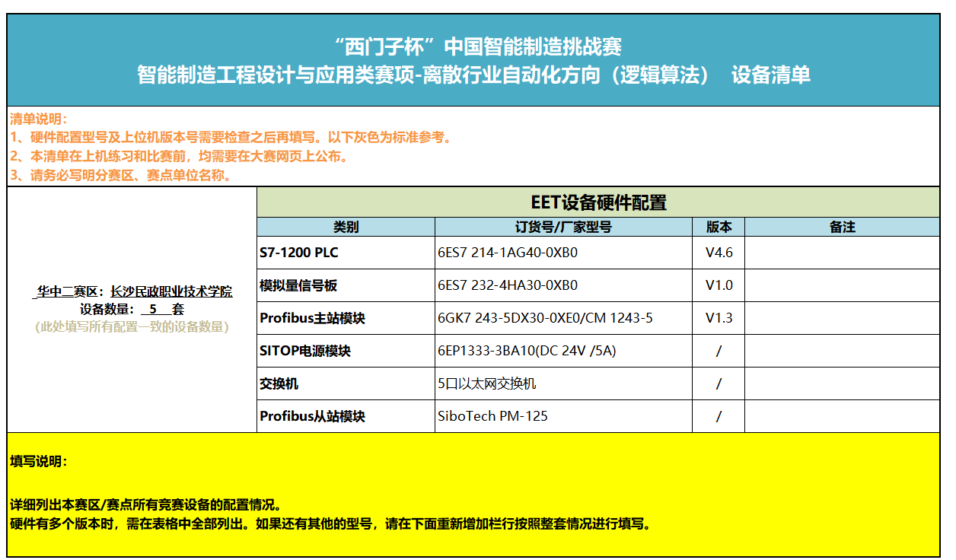956x560 pixels.
Task: Click the version cell V4.6
Action: [719, 253]
